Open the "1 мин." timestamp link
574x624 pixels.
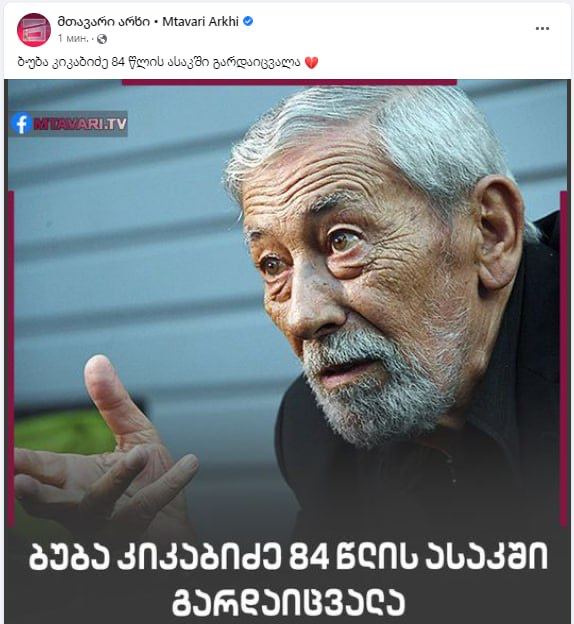73,39
